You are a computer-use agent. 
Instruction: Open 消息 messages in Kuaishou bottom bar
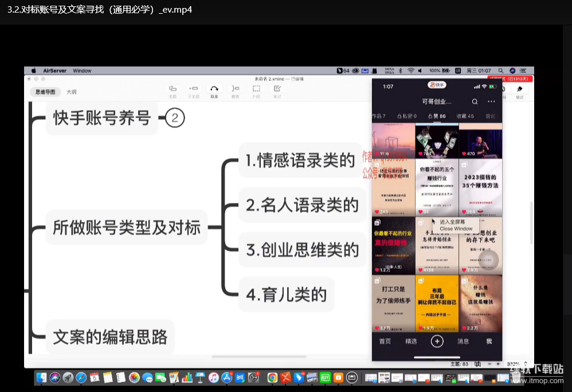point(463,341)
